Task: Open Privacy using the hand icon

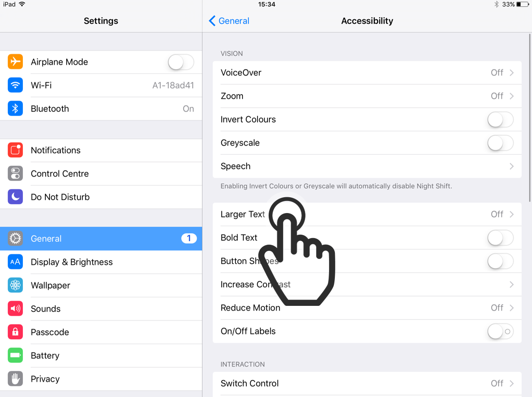Action: (x=15, y=379)
